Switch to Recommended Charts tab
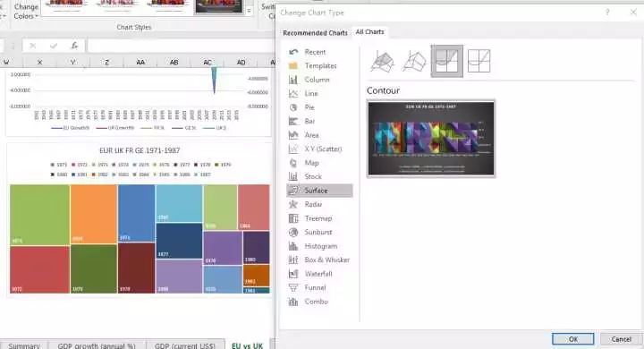 315,33
